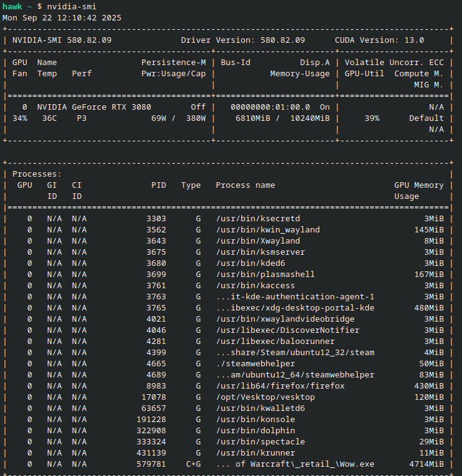Click the '...ibexec/xdg-desktop-portal-kde' process name
The image size is (462, 476).
[x=295, y=308]
